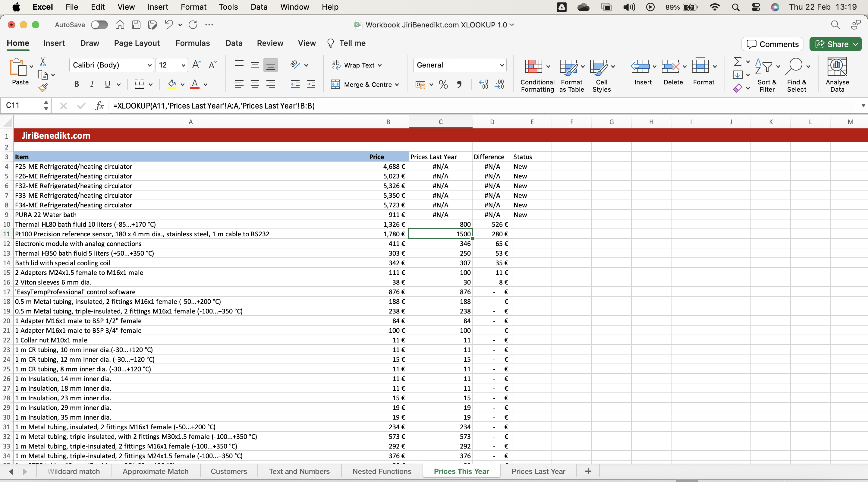Image resolution: width=868 pixels, height=482 pixels.
Task: Open Spotlight search in menu bar
Action: click(736, 7)
